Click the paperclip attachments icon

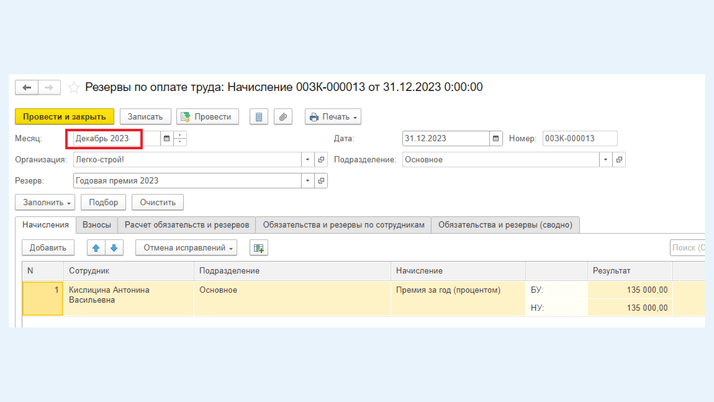[x=283, y=117]
